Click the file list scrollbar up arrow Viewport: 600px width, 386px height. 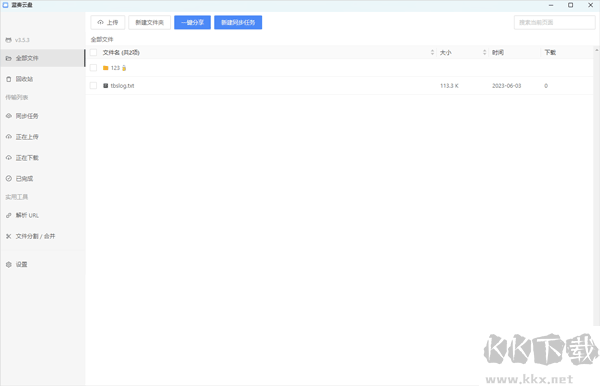click(597, 50)
